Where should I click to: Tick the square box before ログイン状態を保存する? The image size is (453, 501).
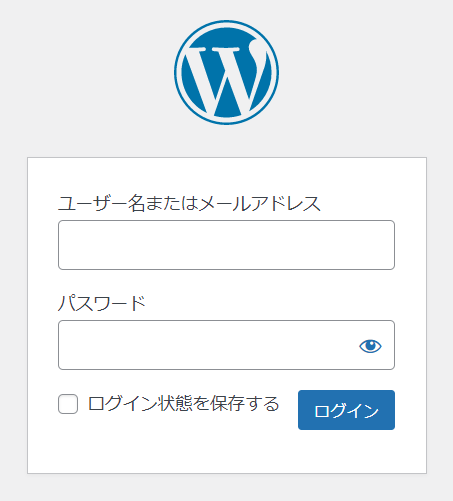coord(68,404)
